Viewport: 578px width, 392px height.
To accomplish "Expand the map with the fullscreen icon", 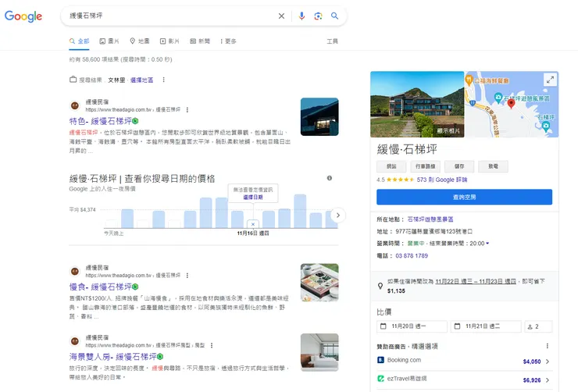I will pos(550,80).
